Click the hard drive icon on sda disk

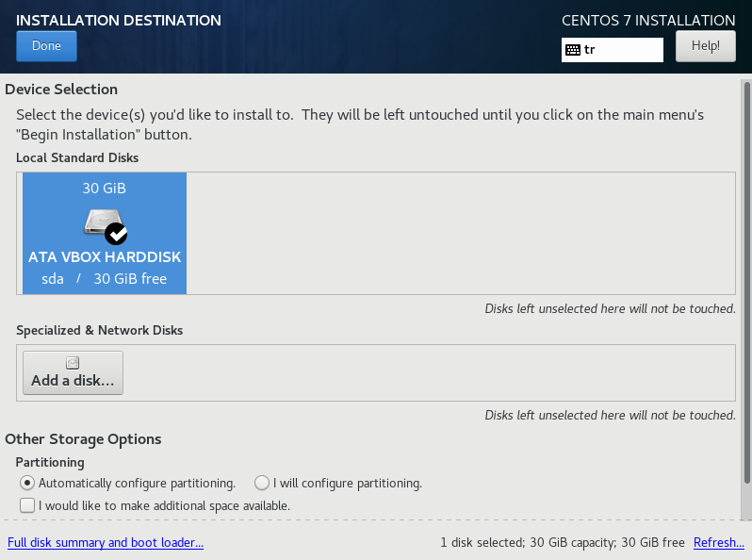click(101, 222)
